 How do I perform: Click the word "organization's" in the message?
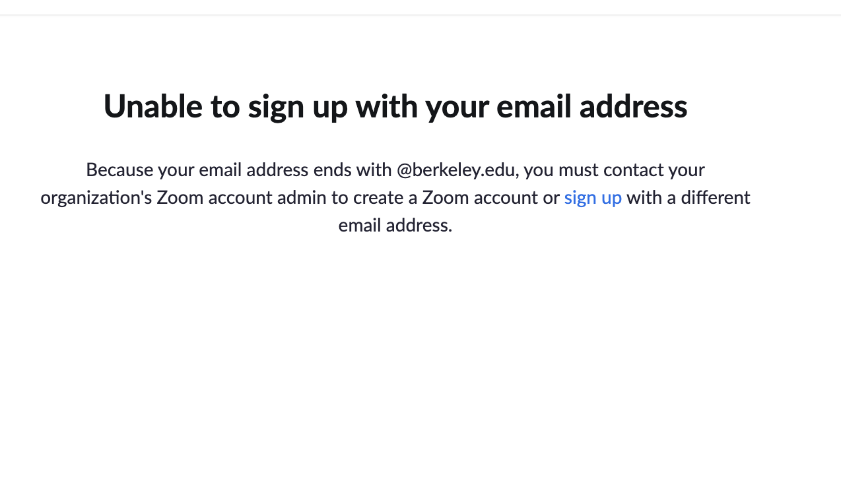(x=96, y=198)
